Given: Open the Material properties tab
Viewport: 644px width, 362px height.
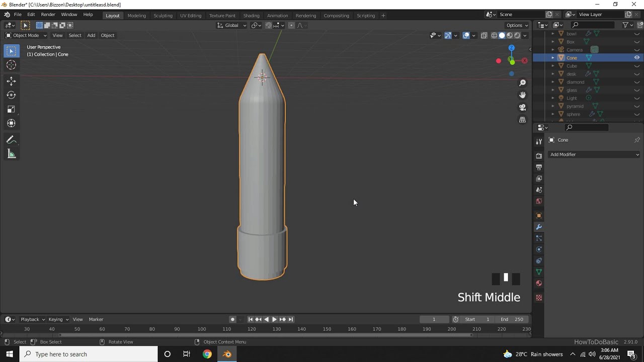Looking at the screenshot, I should coord(539,284).
